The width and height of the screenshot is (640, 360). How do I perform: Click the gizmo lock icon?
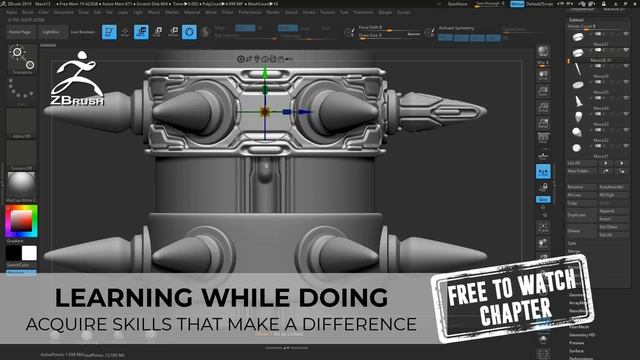click(x=281, y=59)
